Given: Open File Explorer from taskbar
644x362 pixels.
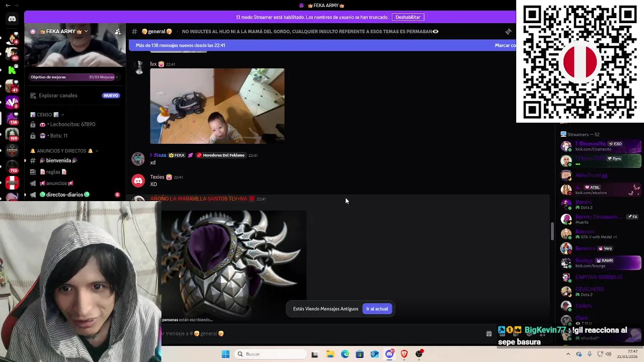Looking at the screenshot, I should (x=330, y=354).
